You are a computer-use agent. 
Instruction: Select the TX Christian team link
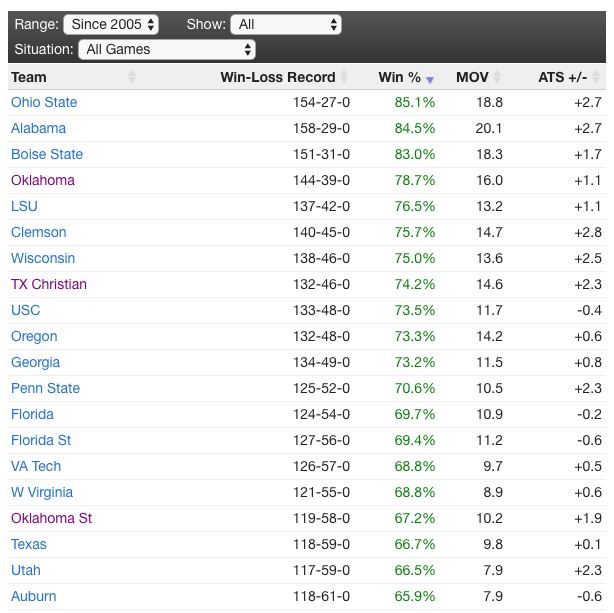pyautogui.click(x=49, y=284)
